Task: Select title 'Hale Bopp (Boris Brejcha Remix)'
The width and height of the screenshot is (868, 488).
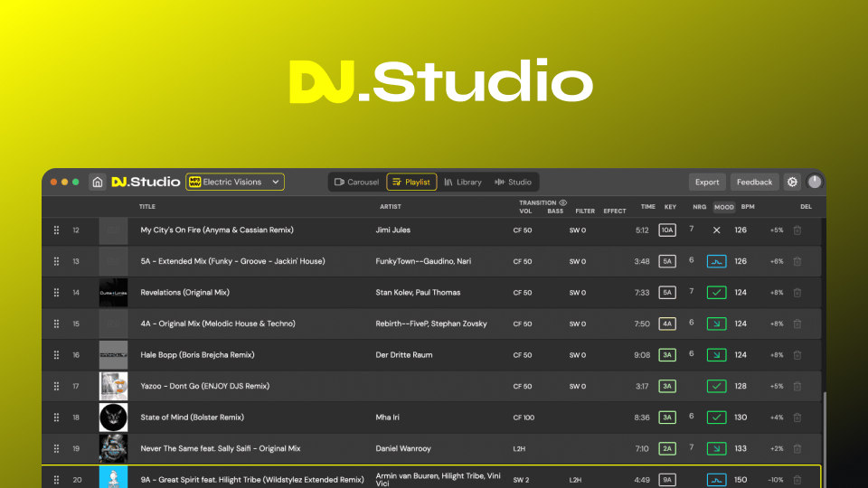Action: tap(198, 355)
